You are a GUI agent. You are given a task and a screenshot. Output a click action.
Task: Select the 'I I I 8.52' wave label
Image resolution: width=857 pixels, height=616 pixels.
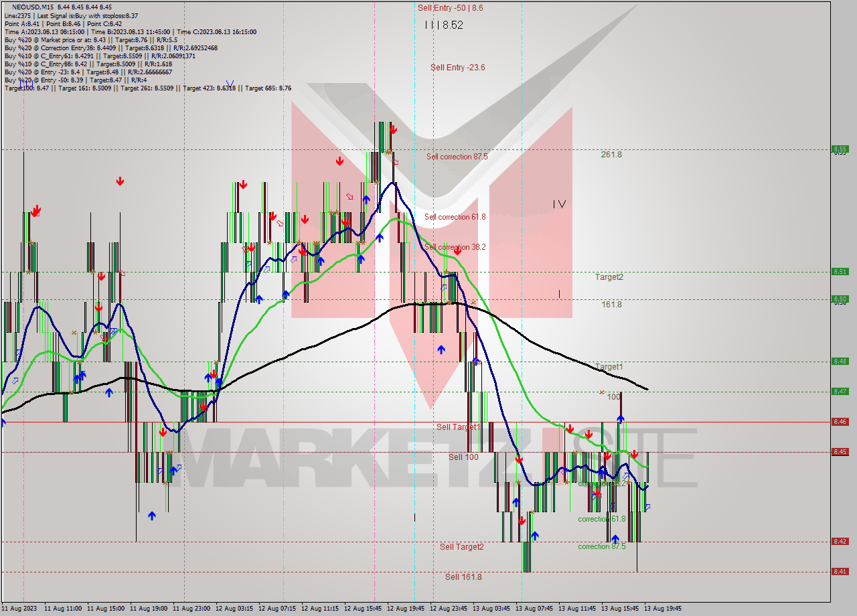[x=444, y=25]
